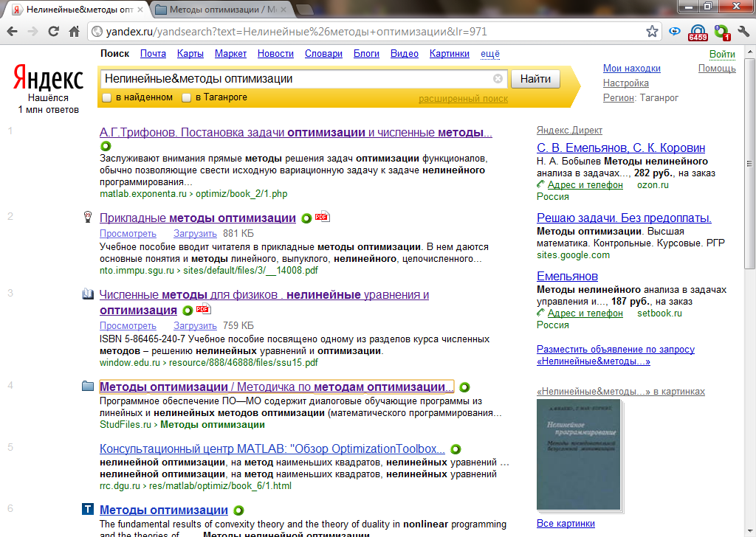756x537 pixels.
Task: Close the Методы оптимизации browser tab
Action: point(283,9)
